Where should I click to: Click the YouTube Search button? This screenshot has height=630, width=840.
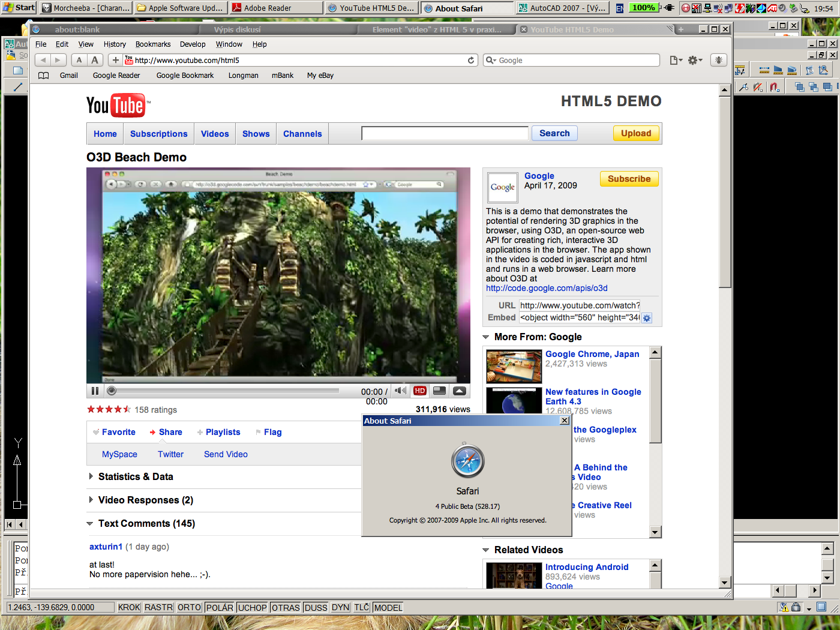[554, 133]
